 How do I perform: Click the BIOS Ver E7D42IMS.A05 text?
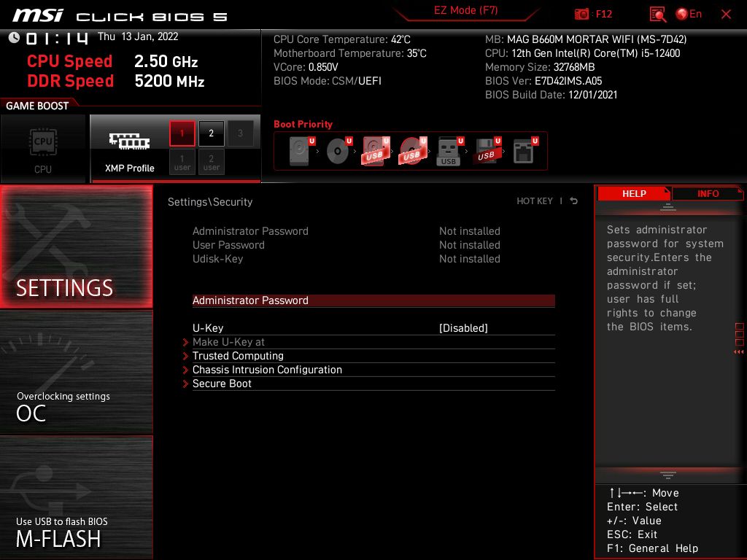pos(543,81)
